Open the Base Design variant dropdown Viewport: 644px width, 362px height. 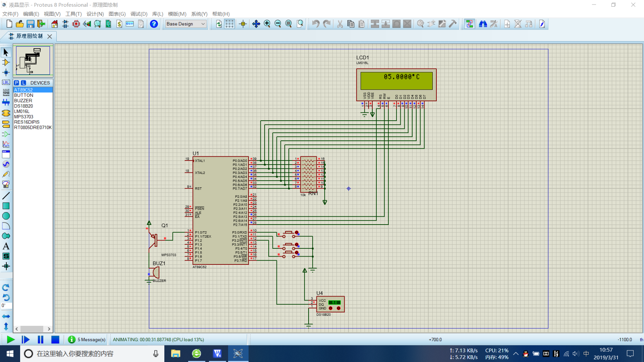pyautogui.click(x=186, y=24)
